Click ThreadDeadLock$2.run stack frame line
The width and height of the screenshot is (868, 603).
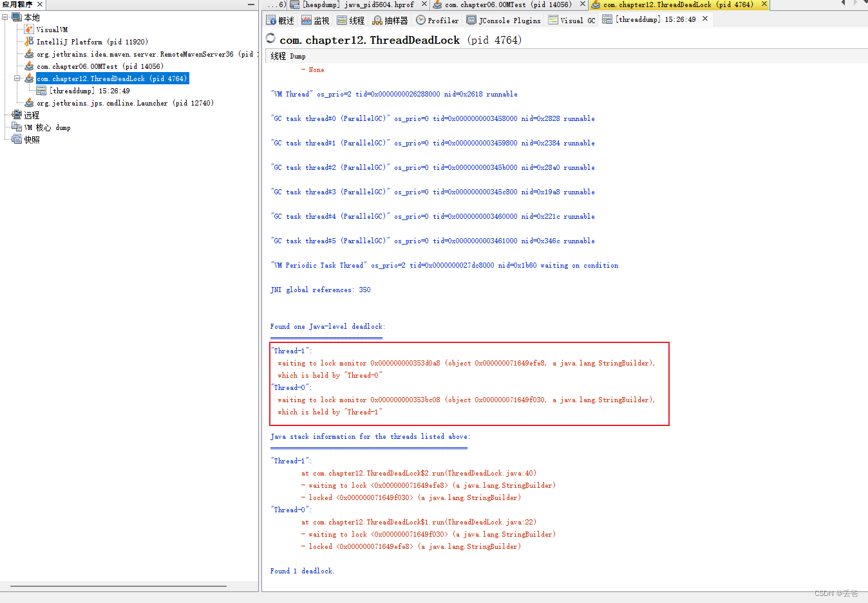419,473
